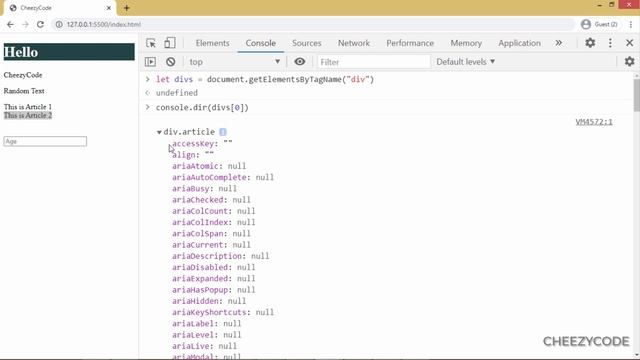
Task: Close the CheezyCode browser tab
Action: click(109, 8)
